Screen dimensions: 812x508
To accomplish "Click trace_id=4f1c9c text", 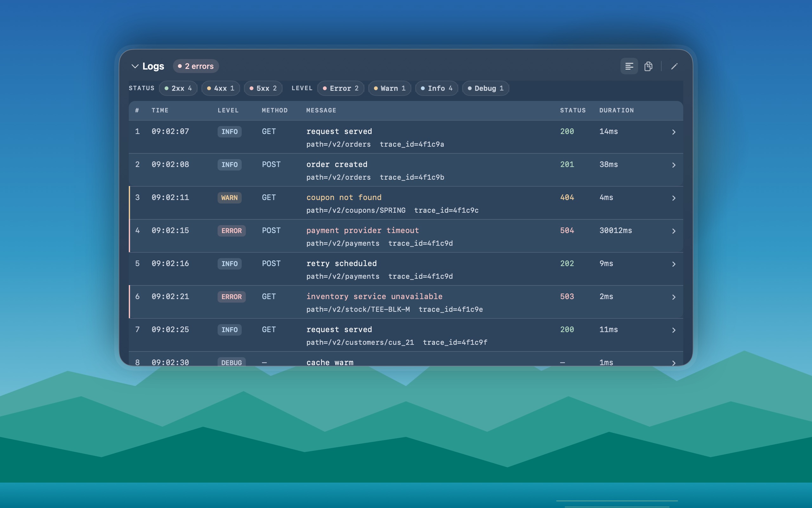I will (x=446, y=210).
